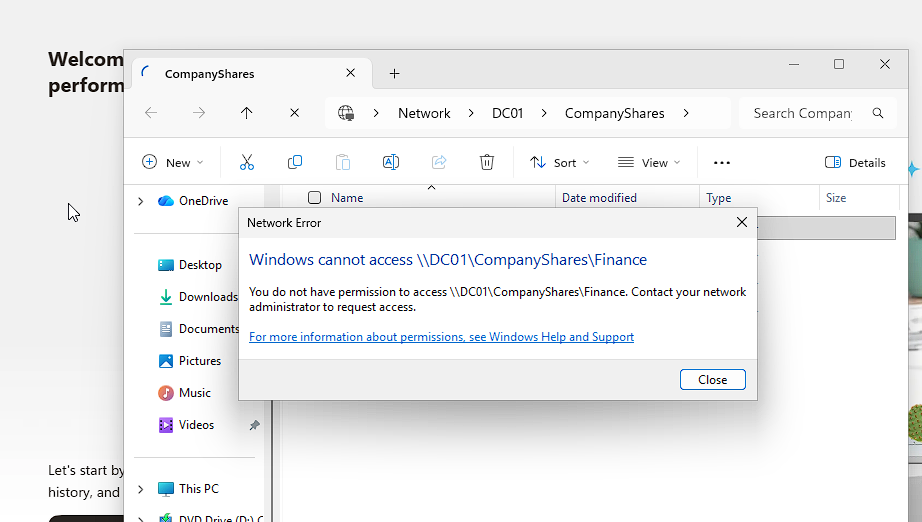Open Downloads in the sidebar
The width and height of the screenshot is (922, 522).
[x=208, y=297]
